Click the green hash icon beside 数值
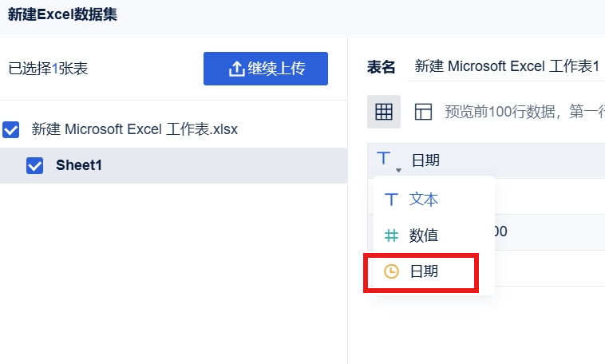605x364 pixels. pos(391,235)
